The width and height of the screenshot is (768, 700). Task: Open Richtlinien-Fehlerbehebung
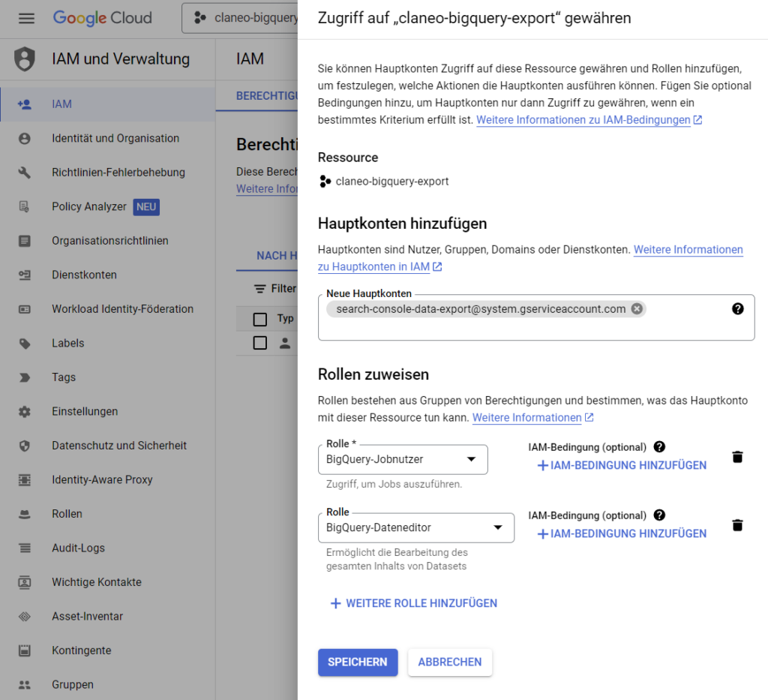(x=118, y=173)
